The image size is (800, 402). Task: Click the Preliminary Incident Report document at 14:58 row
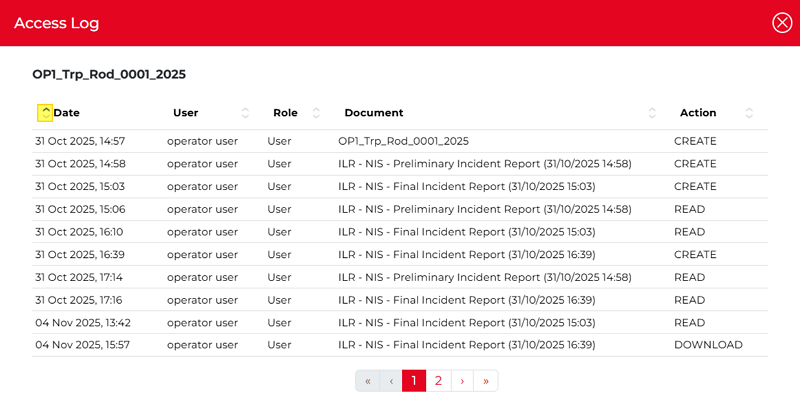(x=485, y=164)
